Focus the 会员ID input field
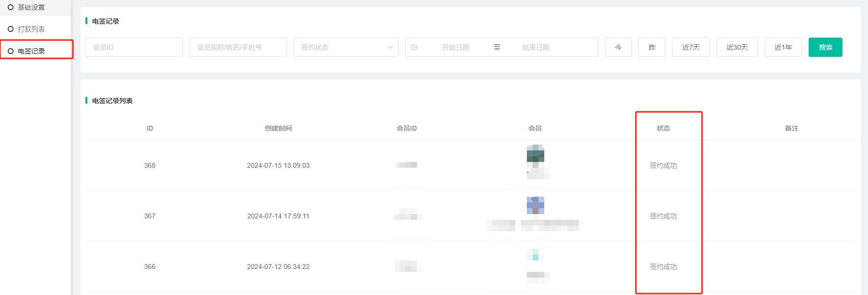868x295 pixels. [x=134, y=47]
